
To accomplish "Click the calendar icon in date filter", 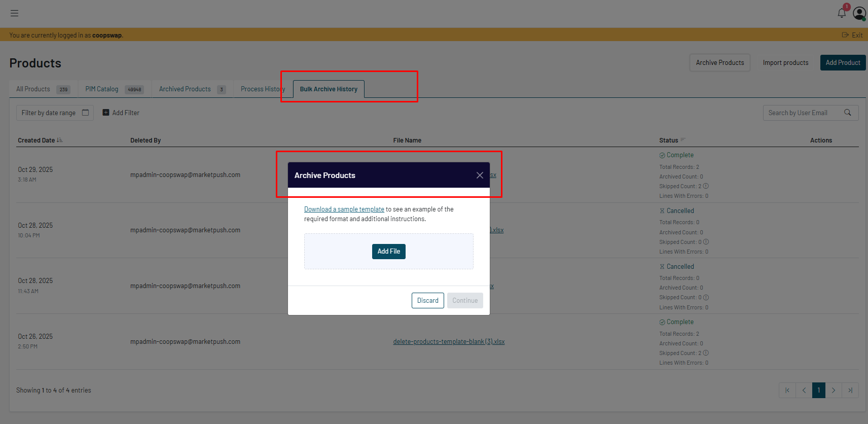I will [x=85, y=113].
